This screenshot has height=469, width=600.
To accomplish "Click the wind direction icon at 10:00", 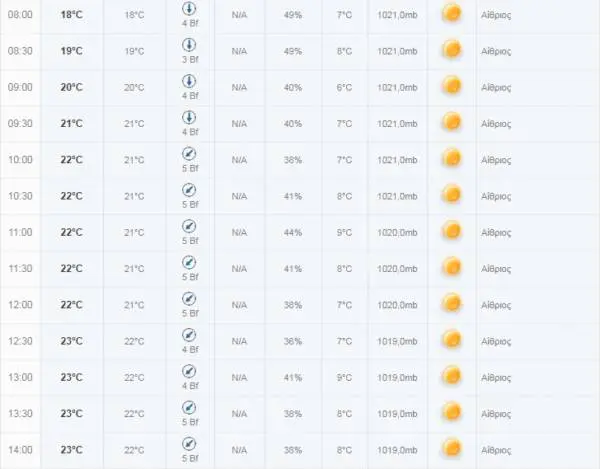I will coord(189,154).
